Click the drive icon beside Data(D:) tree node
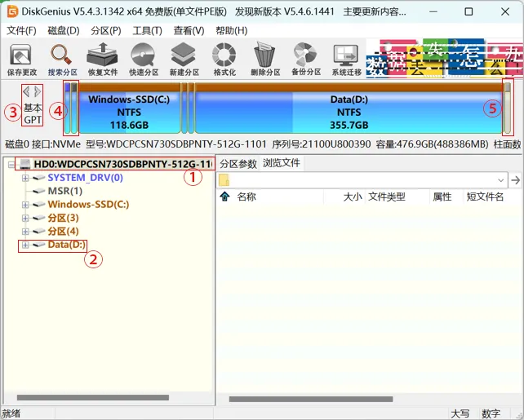The image size is (524, 420). (39, 245)
